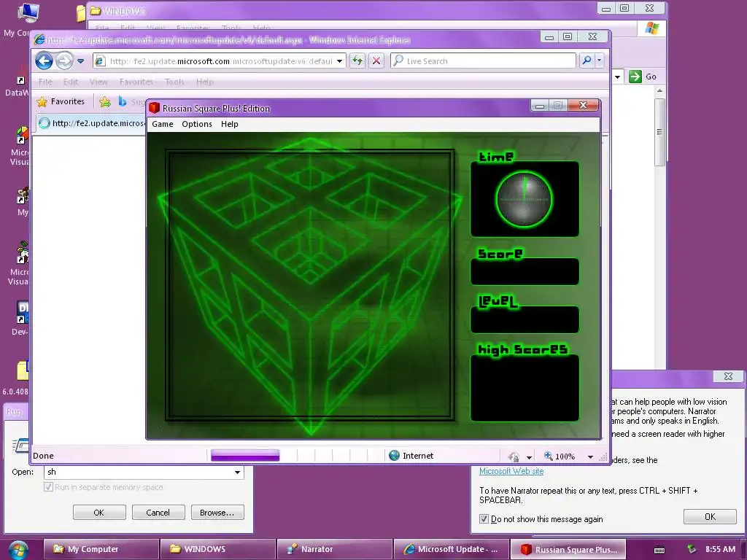Click the Refresh page icon
Image resolution: width=747 pixels, height=560 pixels.
tap(357, 61)
